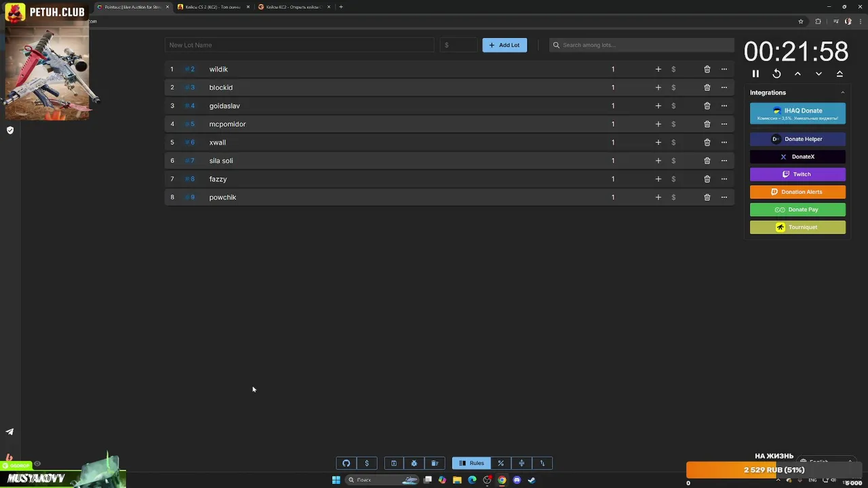Click the taskbar search box
The image size is (868, 488).
click(x=383, y=480)
